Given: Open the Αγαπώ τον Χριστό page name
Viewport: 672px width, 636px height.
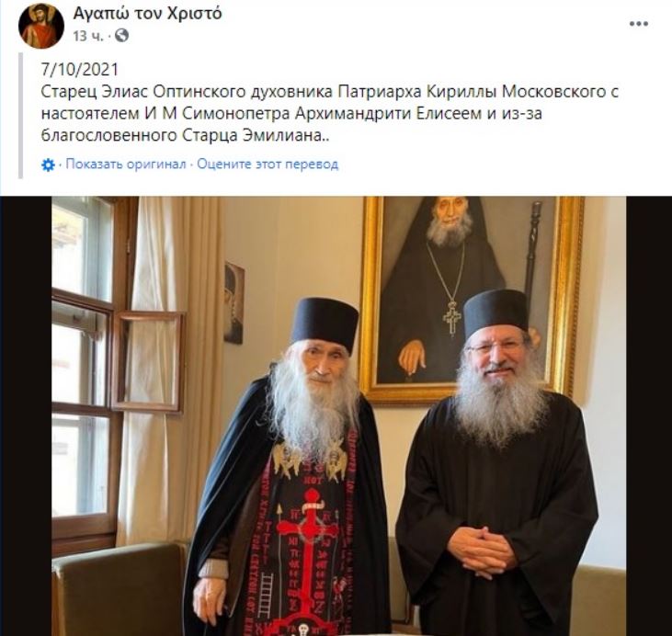Looking at the screenshot, I should click(147, 14).
